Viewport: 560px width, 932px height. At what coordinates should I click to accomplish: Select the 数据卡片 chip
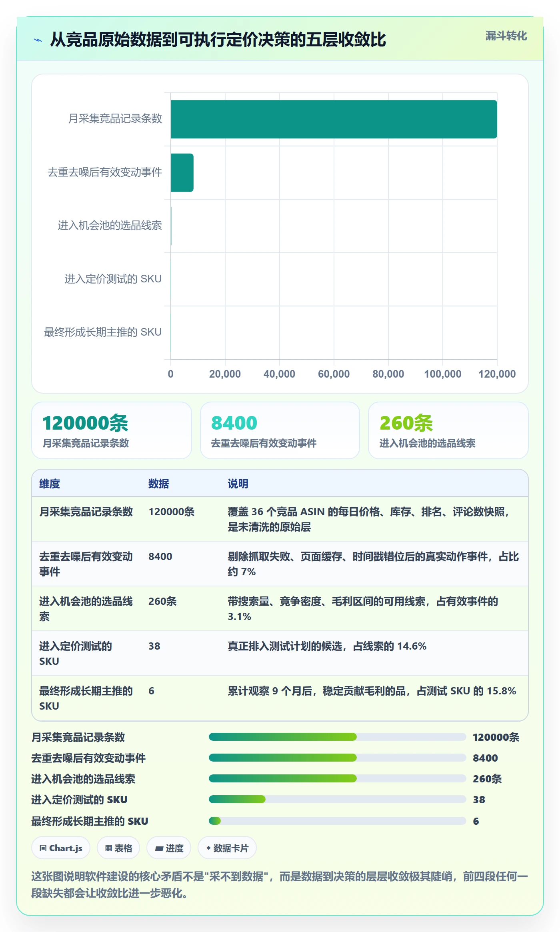tap(227, 848)
